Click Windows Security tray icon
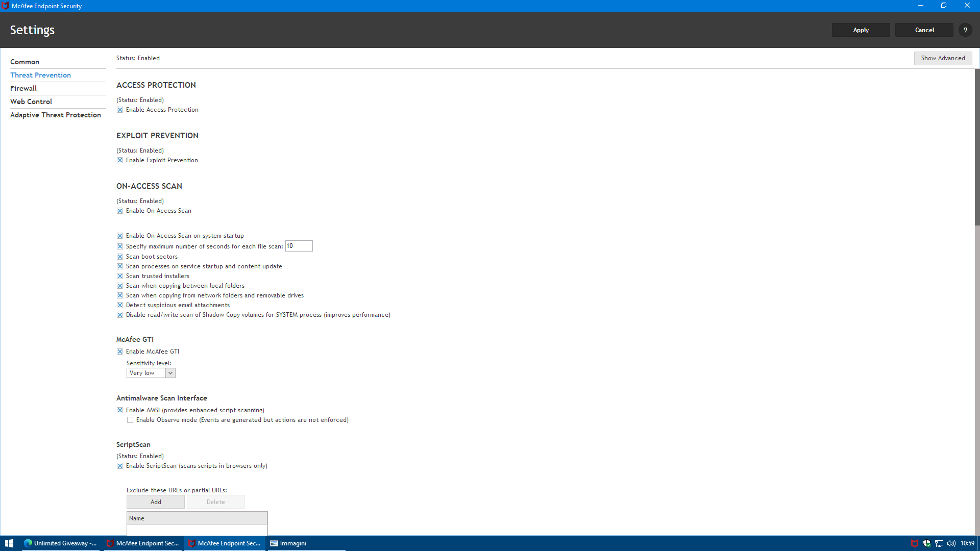This screenshot has width=980, height=551. click(x=927, y=543)
